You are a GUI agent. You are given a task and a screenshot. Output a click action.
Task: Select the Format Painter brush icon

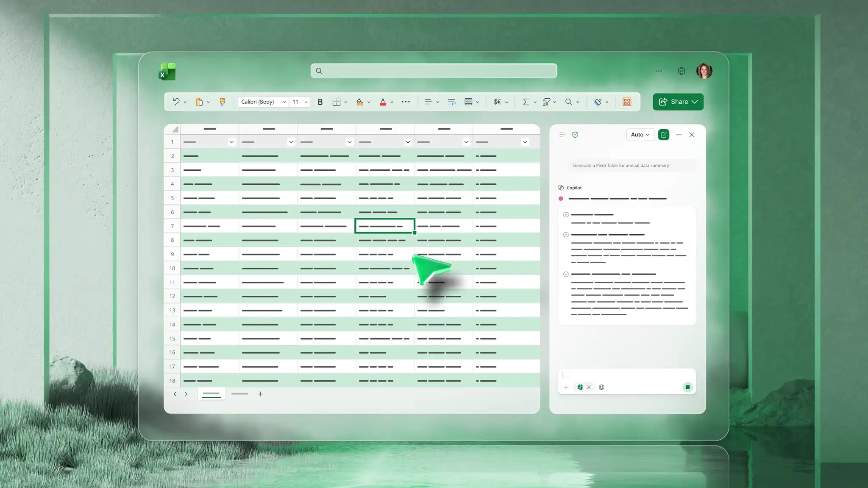pyautogui.click(x=222, y=102)
